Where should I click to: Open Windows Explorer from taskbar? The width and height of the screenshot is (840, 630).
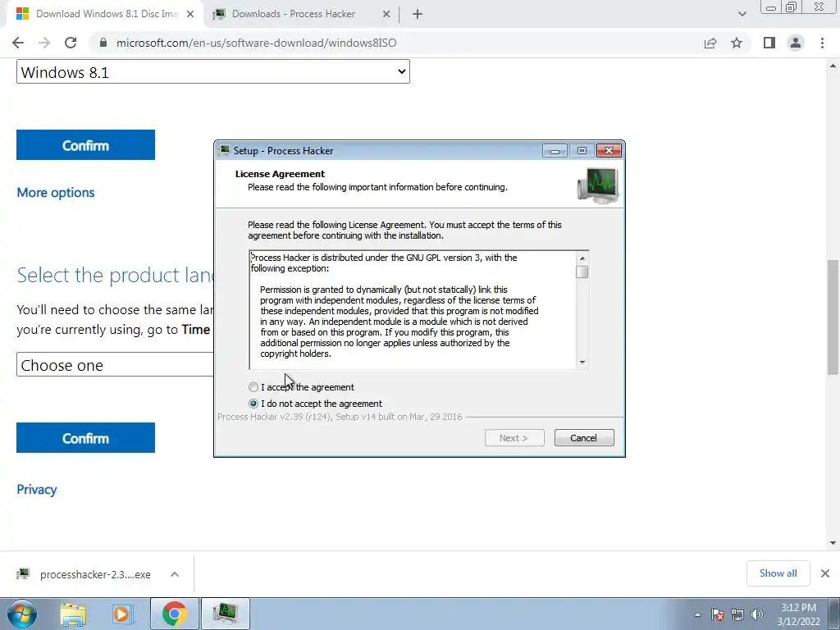coord(73,614)
